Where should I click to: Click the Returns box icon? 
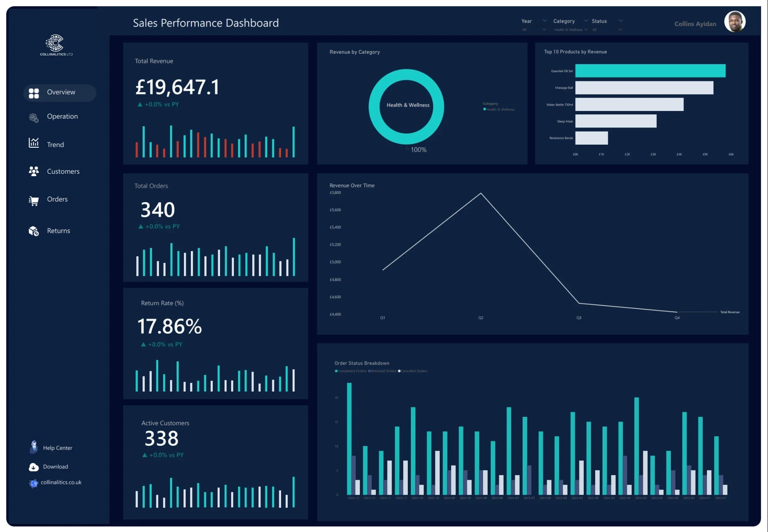click(x=34, y=231)
